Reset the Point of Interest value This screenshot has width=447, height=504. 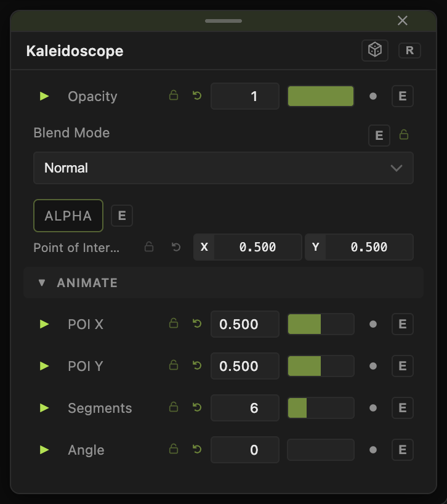pyautogui.click(x=176, y=247)
